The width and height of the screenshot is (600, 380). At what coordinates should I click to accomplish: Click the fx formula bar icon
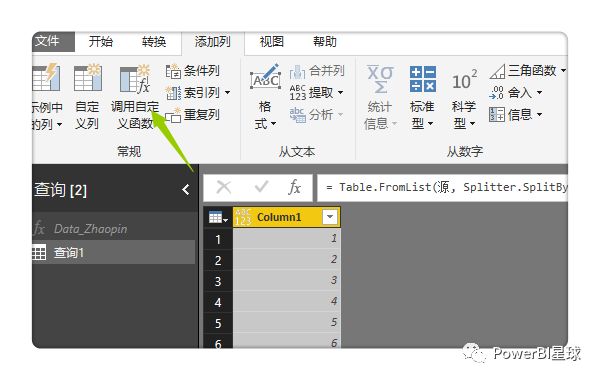294,188
